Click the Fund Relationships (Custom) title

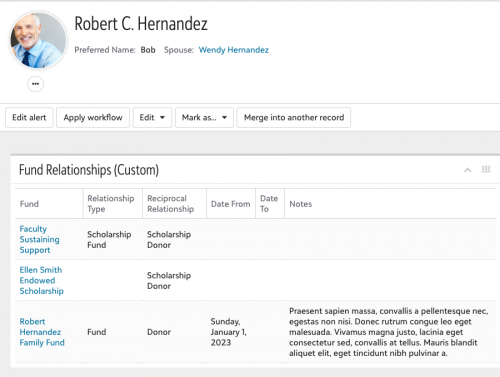[x=89, y=170]
